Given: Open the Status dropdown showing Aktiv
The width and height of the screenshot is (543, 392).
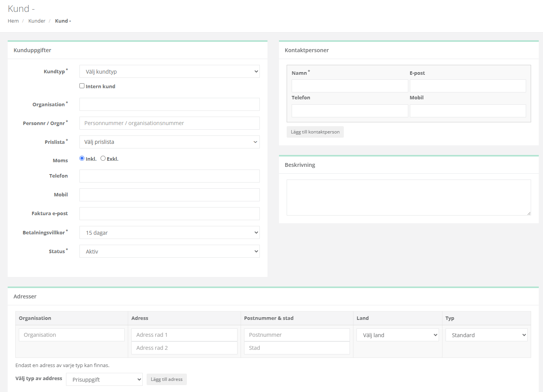Looking at the screenshot, I should (169, 252).
